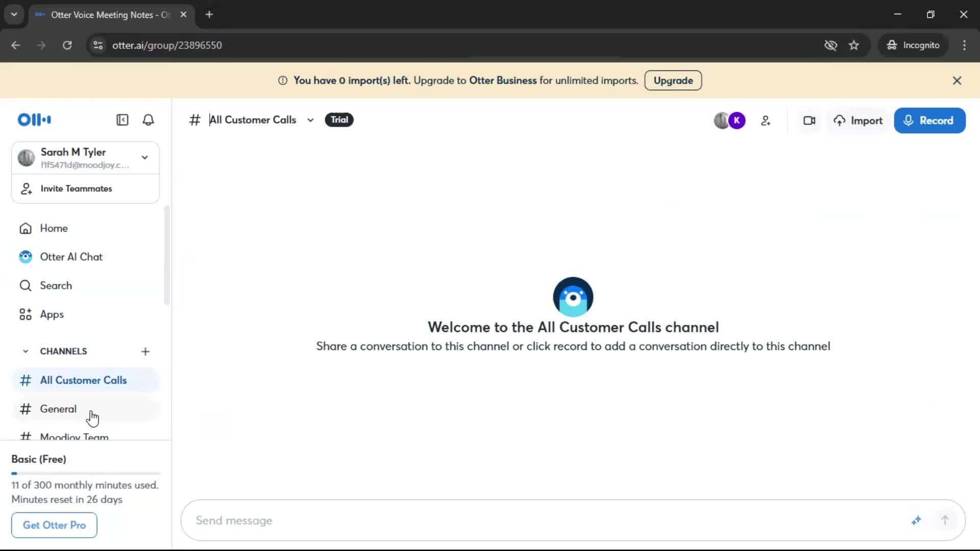Collapse the sidebar panel icon

[x=122, y=120]
